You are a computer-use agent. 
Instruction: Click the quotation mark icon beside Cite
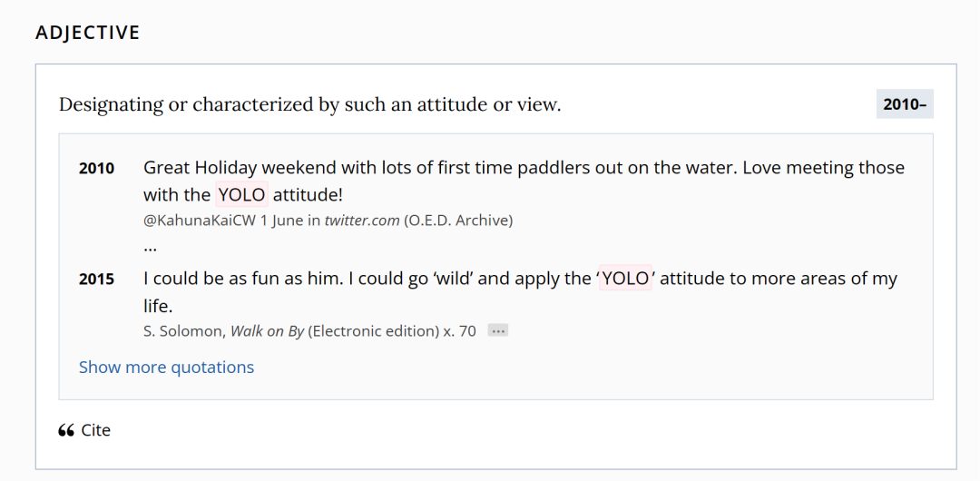point(65,430)
